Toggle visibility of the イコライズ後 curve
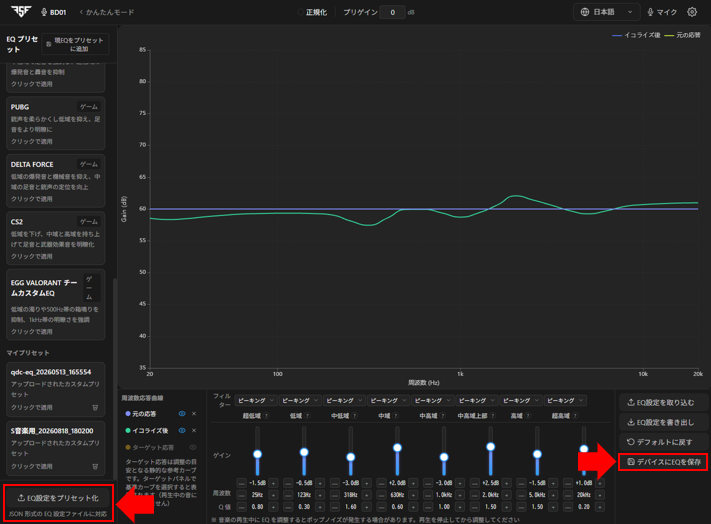This screenshot has width=711, height=524. (x=182, y=431)
